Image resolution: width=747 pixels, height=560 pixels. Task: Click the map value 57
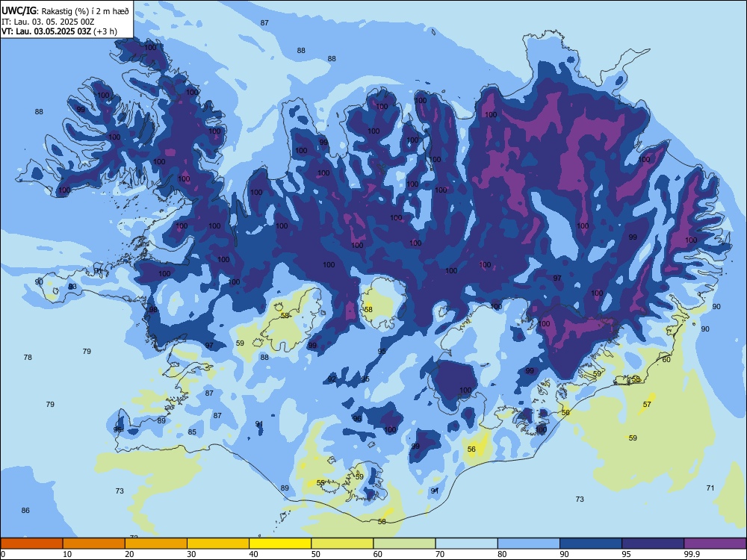[647, 404]
